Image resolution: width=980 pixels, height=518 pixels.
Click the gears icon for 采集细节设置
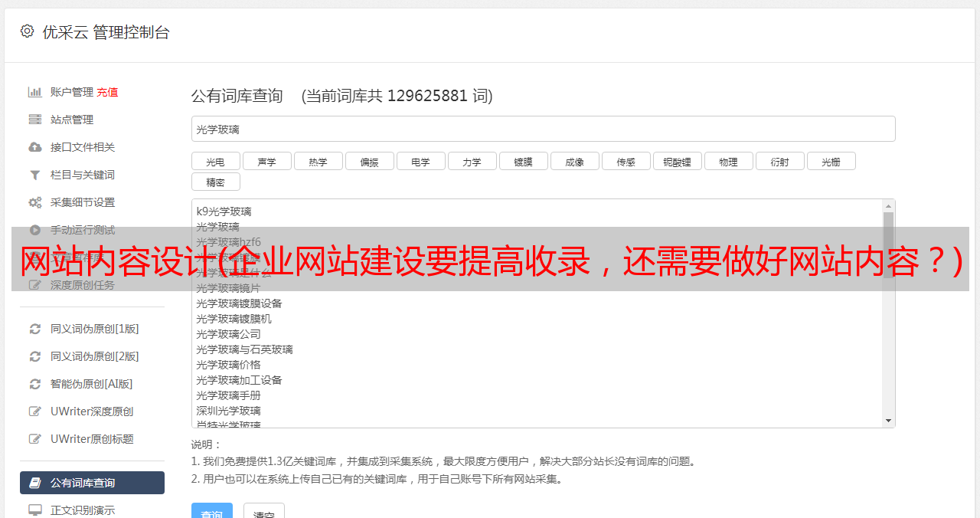tap(34, 202)
